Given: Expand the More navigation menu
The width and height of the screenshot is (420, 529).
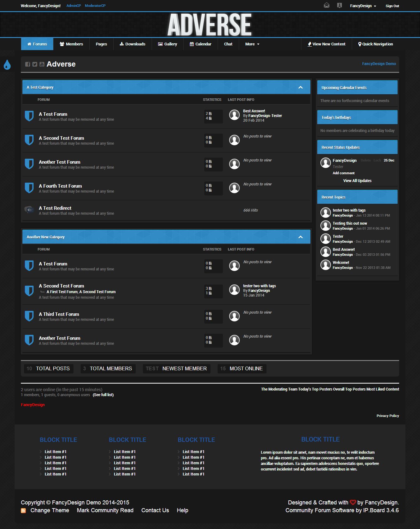Looking at the screenshot, I should pyautogui.click(x=252, y=44).
